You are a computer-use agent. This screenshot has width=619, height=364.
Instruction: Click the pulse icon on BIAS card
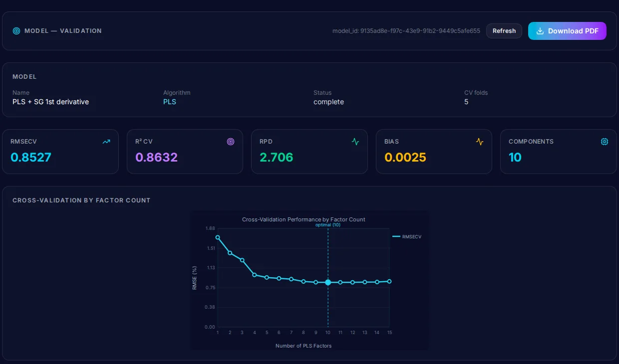pyautogui.click(x=480, y=142)
